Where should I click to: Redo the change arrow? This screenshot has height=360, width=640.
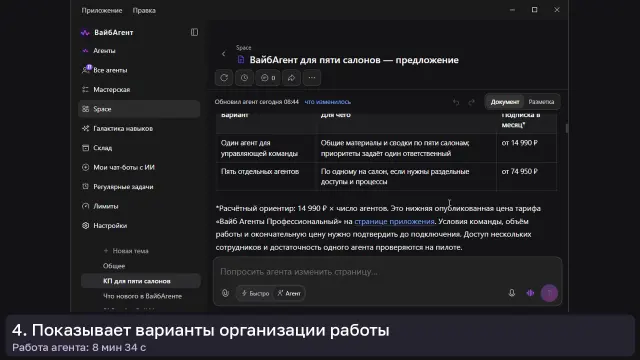coord(471,102)
